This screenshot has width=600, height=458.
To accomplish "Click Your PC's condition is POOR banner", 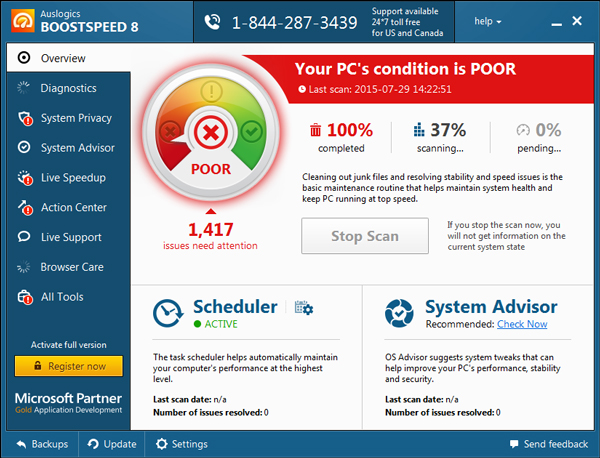I will 405,69.
